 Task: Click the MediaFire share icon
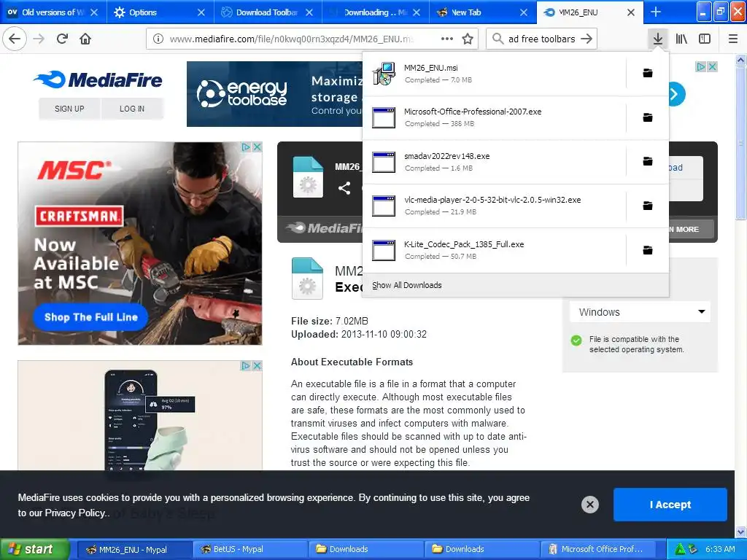pyautogui.click(x=344, y=188)
